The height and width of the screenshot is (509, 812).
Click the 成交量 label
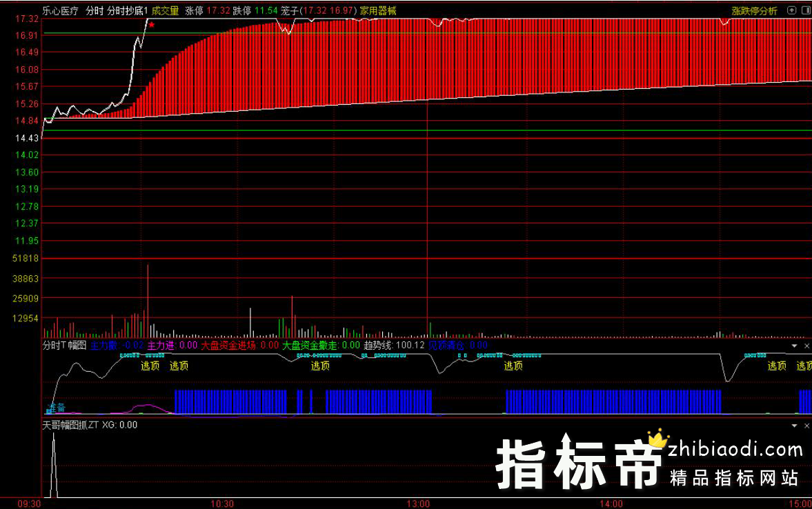click(165, 11)
